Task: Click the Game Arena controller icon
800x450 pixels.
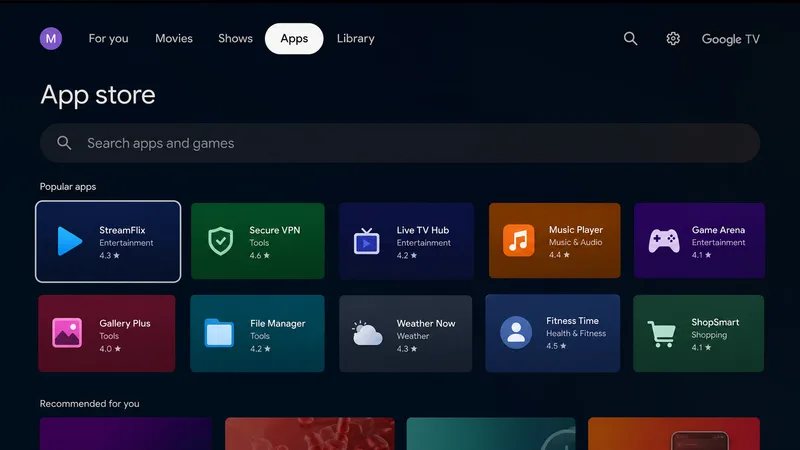Action: pos(664,240)
